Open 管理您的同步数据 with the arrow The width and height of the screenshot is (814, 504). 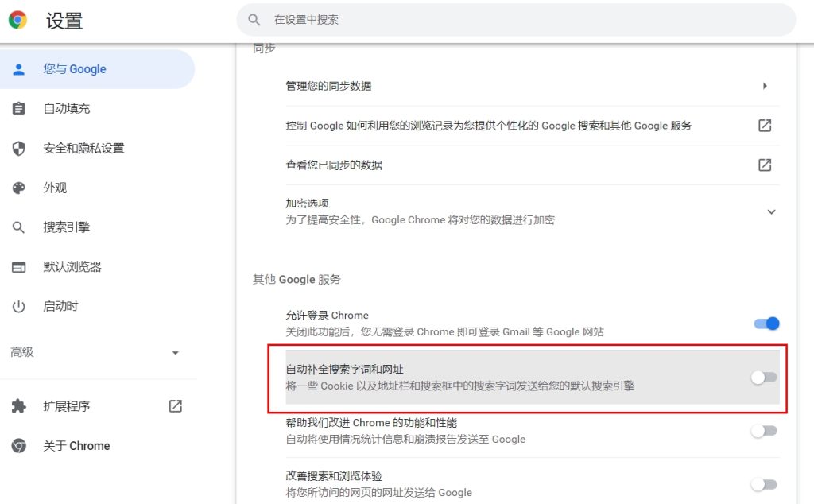(x=765, y=86)
